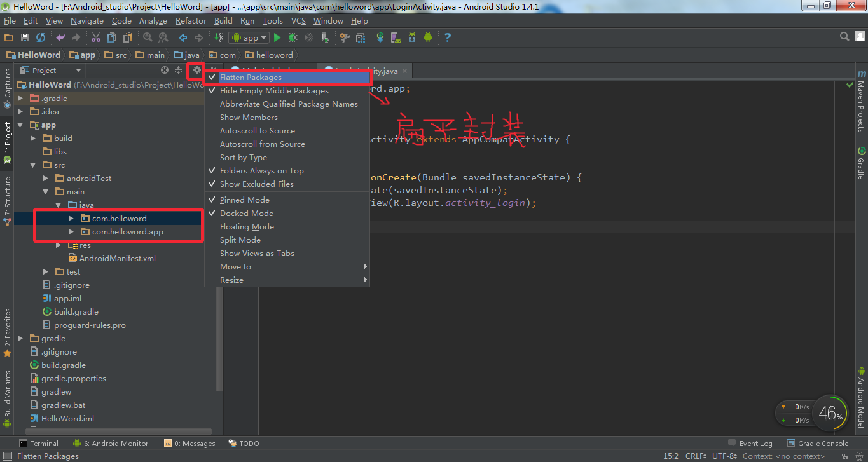Open Move to submenu
The image size is (868, 462).
tap(287, 267)
